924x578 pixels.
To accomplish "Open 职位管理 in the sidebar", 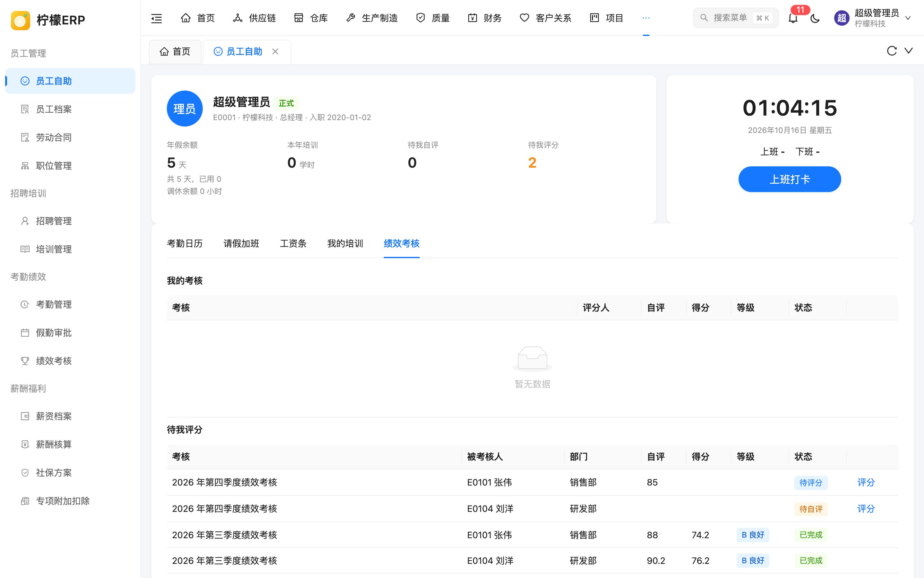I will click(70, 166).
